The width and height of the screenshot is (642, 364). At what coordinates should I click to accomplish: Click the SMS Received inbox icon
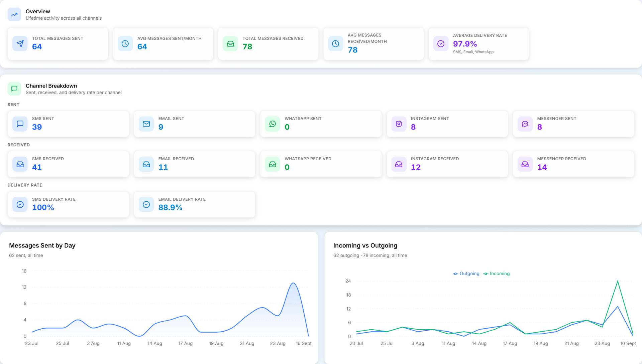tap(20, 164)
